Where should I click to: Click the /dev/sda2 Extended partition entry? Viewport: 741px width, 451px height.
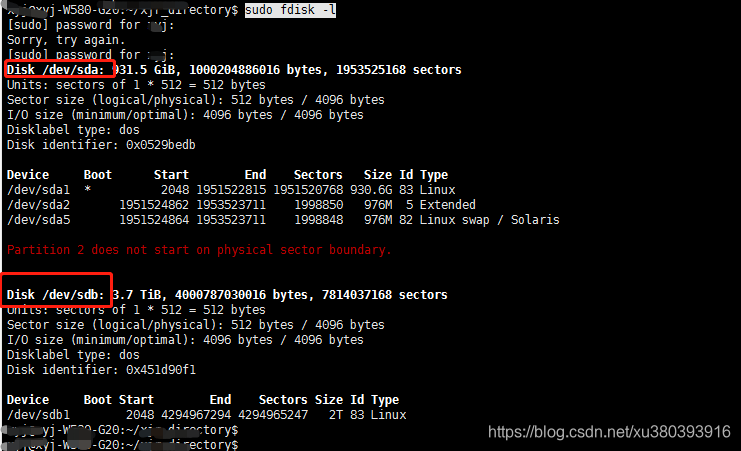(241, 205)
